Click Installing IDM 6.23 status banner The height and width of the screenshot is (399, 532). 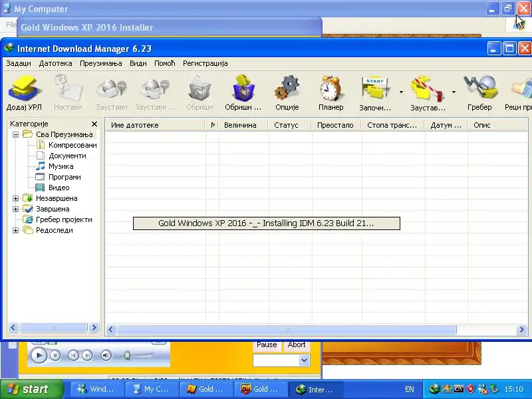tap(267, 223)
